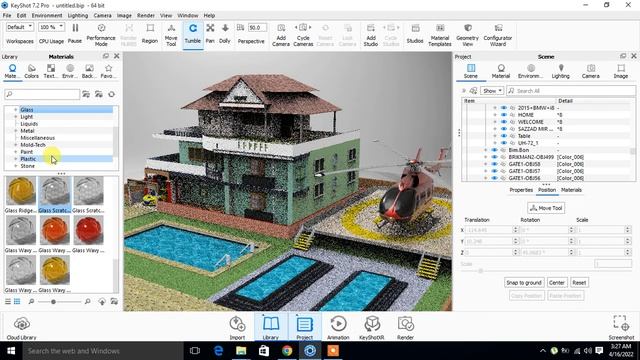
Task: Toggle visibility of SAZZAD MIR item
Action: pyautogui.click(x=503, y=129)
